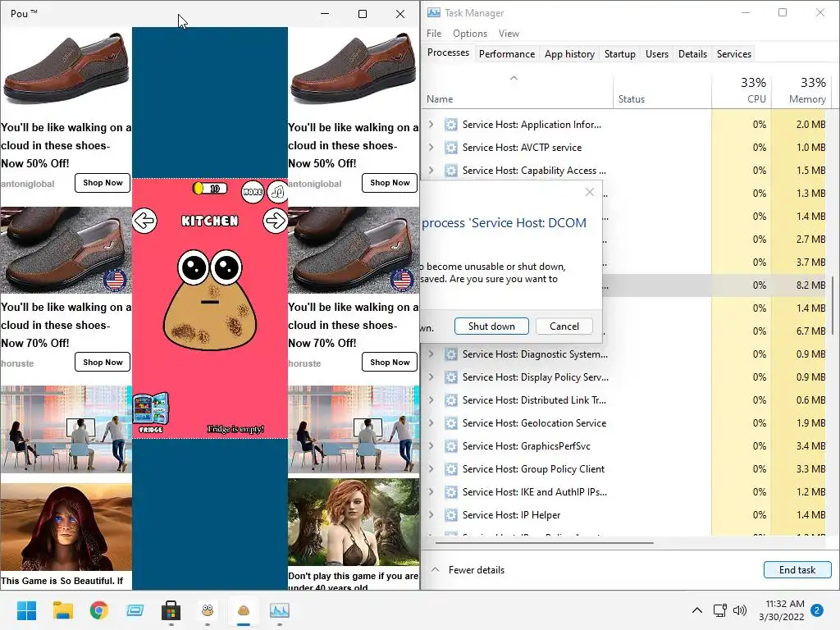Show hidden system tray icons
840x630 pixels.
pos(697,610)
